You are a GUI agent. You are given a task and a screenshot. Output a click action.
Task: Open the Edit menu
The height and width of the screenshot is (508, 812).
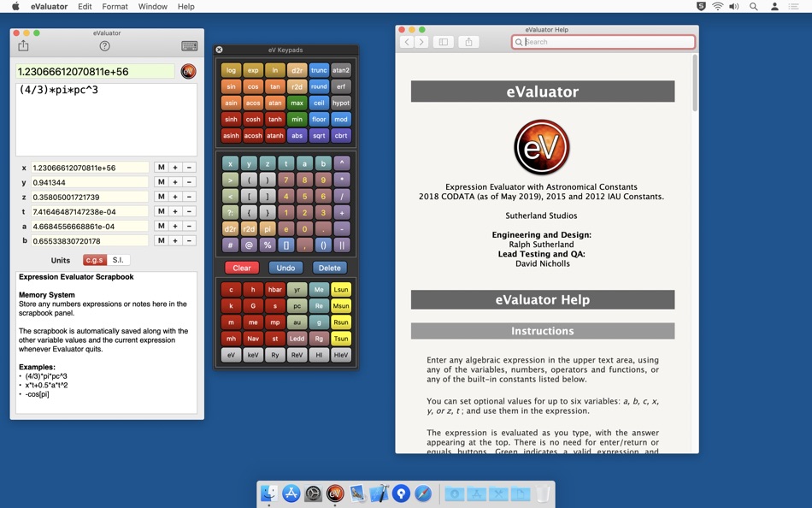(x=85, y=6)
